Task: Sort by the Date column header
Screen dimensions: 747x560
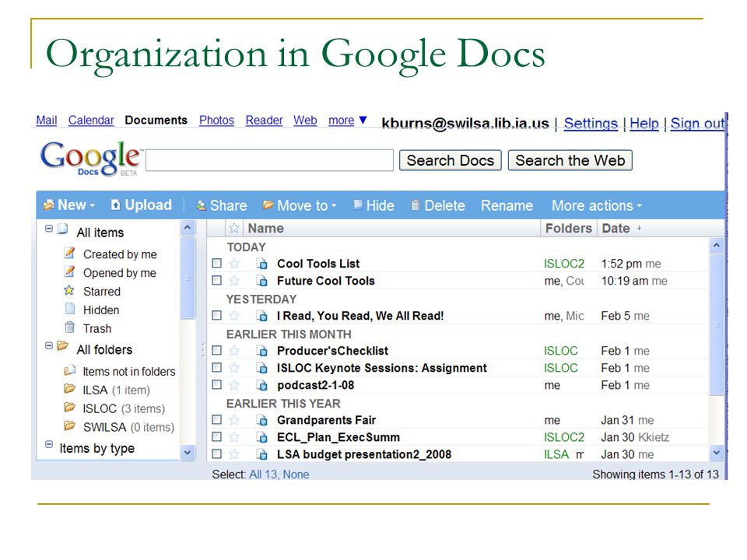Action: coord(621,229)
